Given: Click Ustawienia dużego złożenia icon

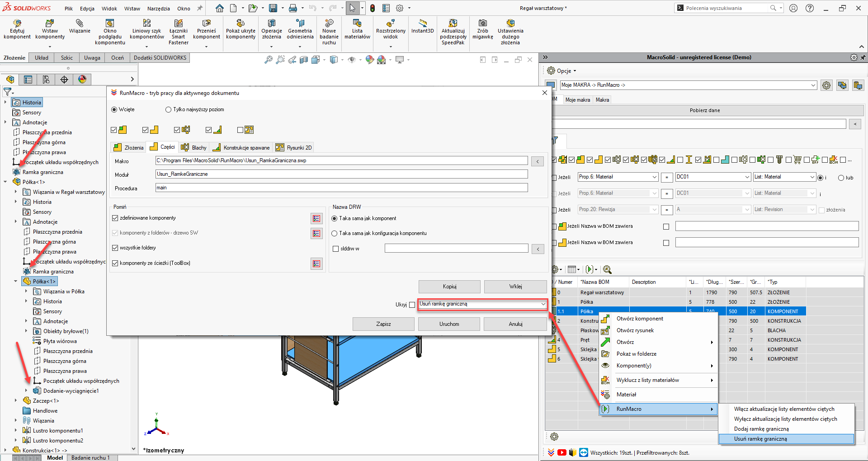Looking at the screenshot, I should coord(510,24).
